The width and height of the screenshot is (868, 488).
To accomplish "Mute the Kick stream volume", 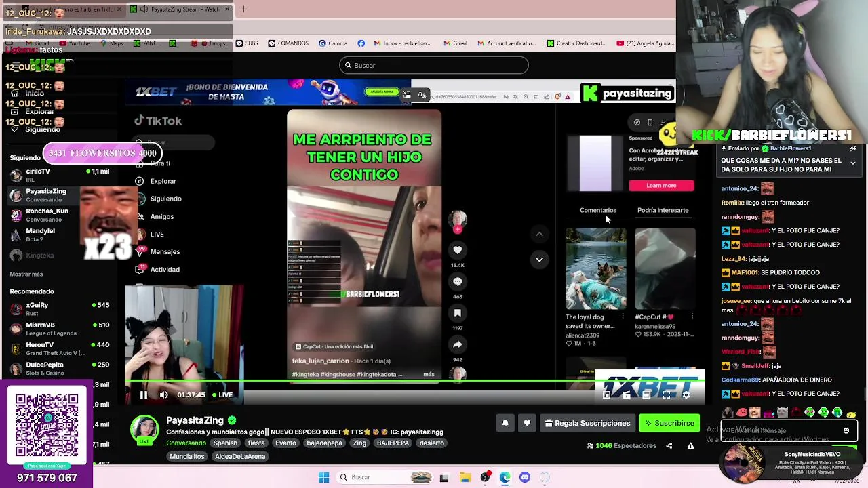I will coord(163,394).
